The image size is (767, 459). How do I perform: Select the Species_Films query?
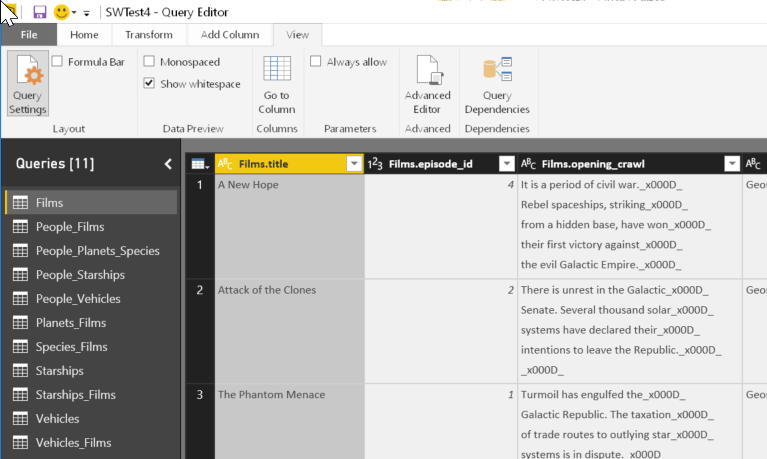[x=91, y=346]
